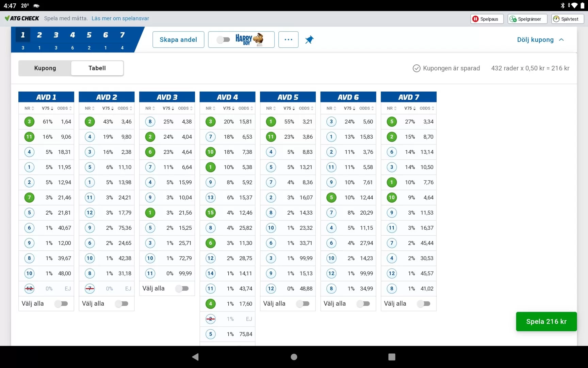Viewport: 588px width, 368px height.
Task: Select horse 4 in AVD 1
Action: point(29,152)
